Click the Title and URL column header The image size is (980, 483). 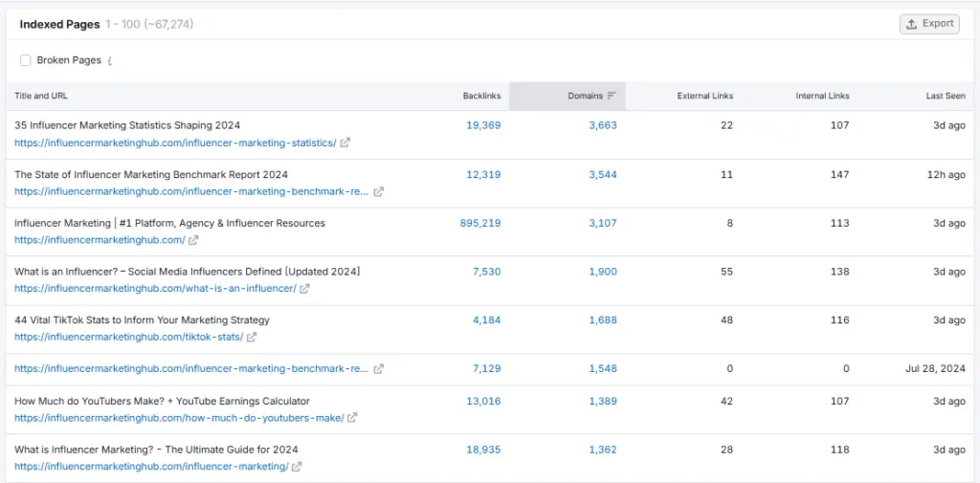point(41,96)
